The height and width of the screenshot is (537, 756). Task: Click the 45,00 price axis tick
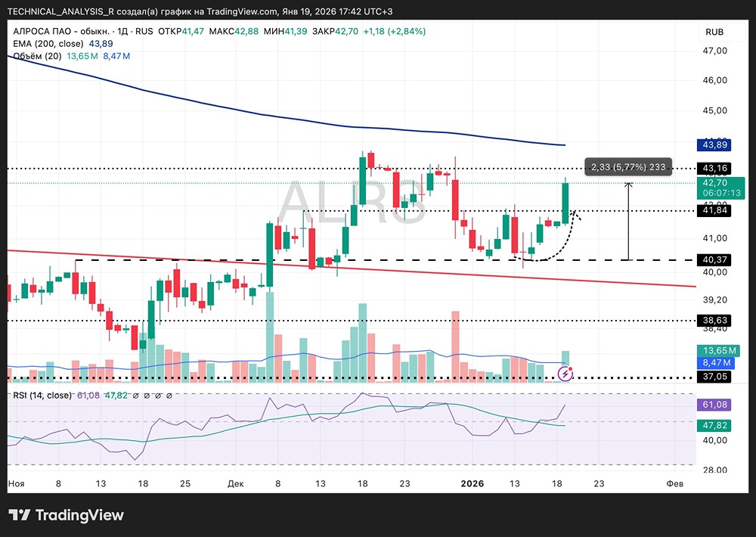[x=714, y=110]
